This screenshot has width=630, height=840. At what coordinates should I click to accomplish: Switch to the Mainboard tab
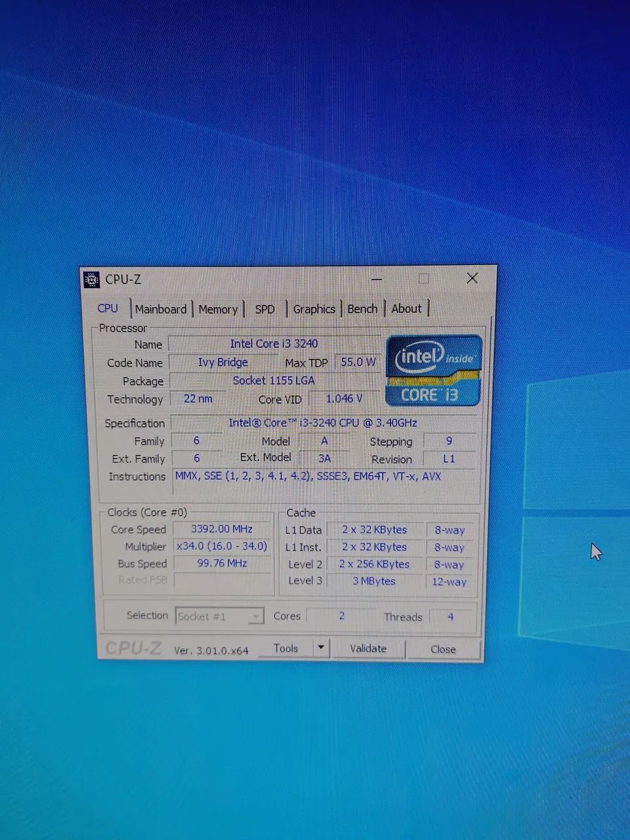tap(161, 309)
